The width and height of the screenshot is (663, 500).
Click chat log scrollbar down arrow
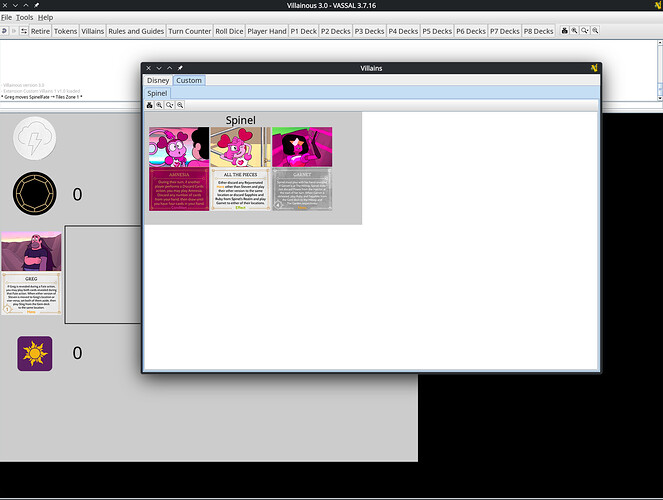660,98
